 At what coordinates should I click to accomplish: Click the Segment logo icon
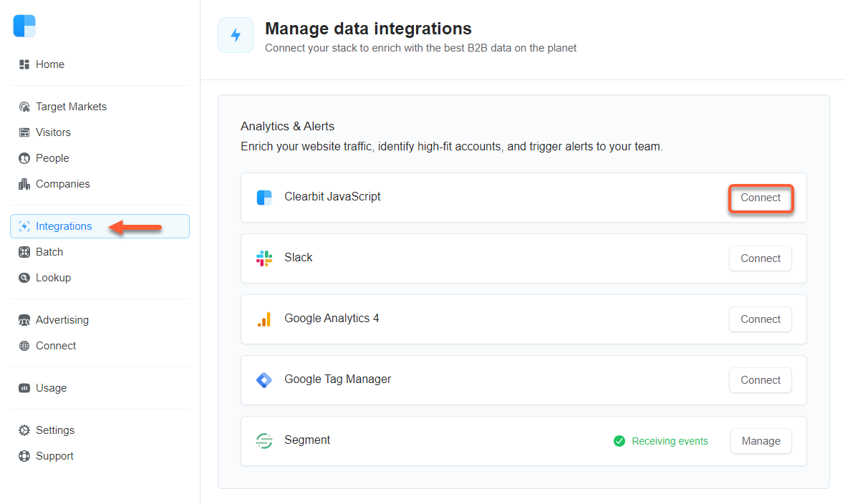(264, 441)
